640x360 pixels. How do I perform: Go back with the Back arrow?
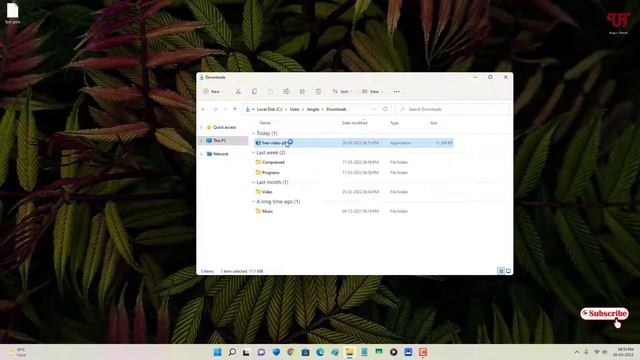[x=203, y=109]
